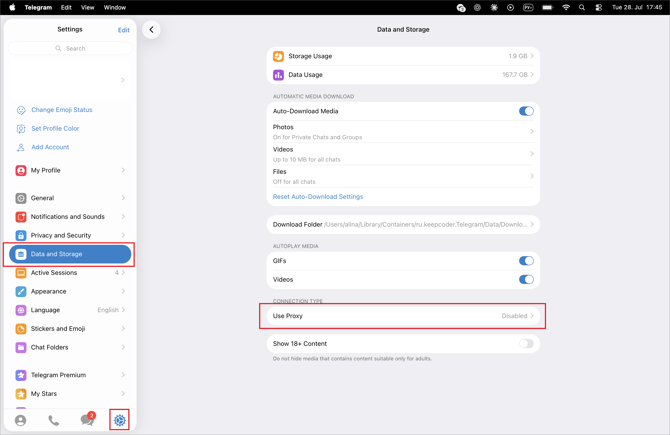
Task: Disable the GIFs autoplay toggle
Action: pyautogui.click(x=526, y=261)
